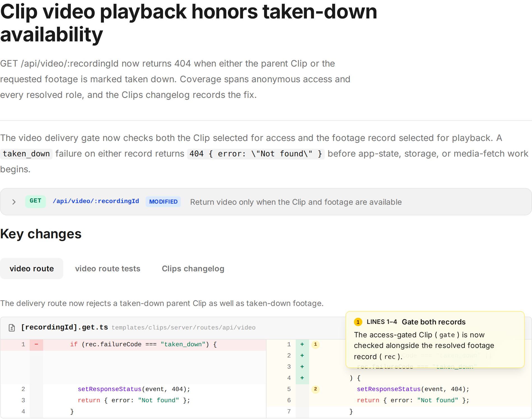This screenshot has width=532, height=419.
Task: Click the green GET method badge
Action: [x=36, y=201]
